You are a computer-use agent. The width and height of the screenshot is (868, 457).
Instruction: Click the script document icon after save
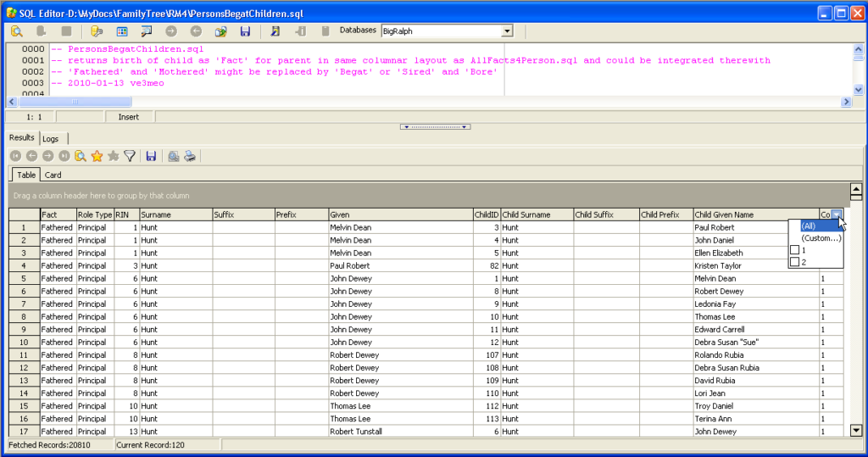point(275,31)
